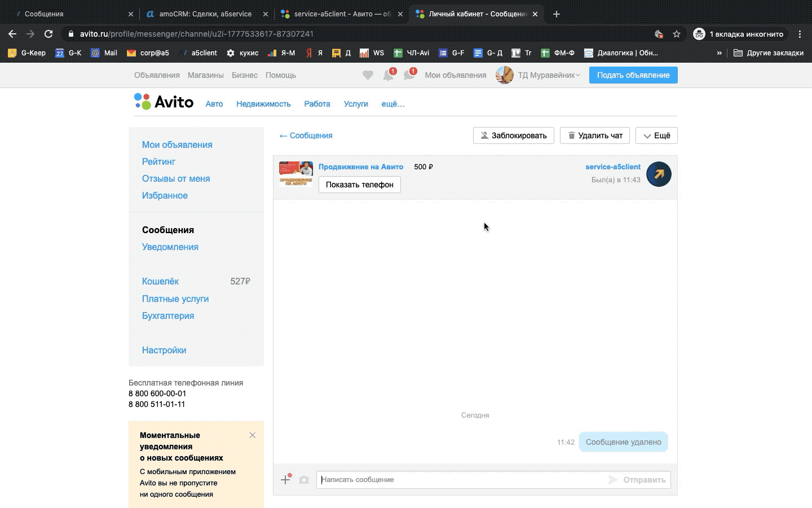Switch to service-a5client Авито tab
Image resolution: width=812 pixels, height=508 pixels.
(x=342, y=14)
